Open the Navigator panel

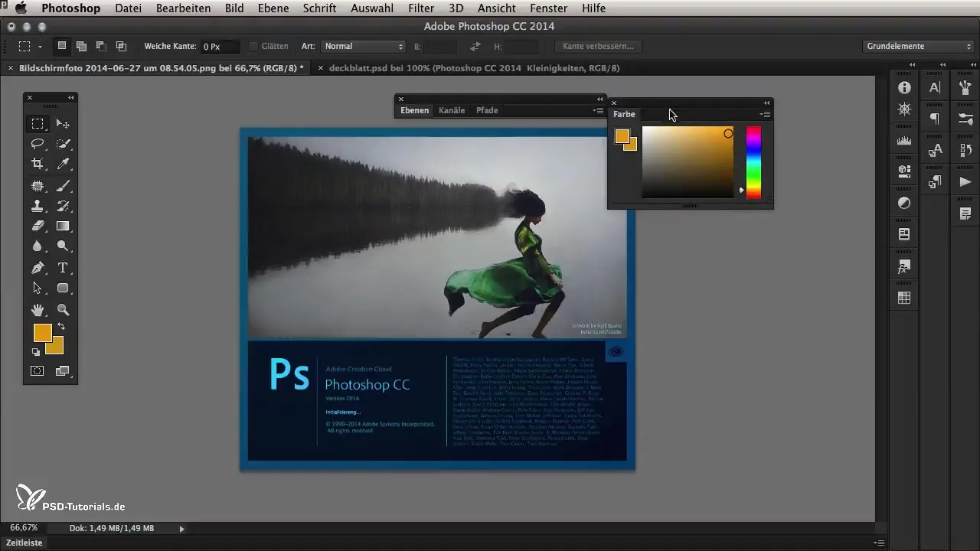[x=904, y=109]
